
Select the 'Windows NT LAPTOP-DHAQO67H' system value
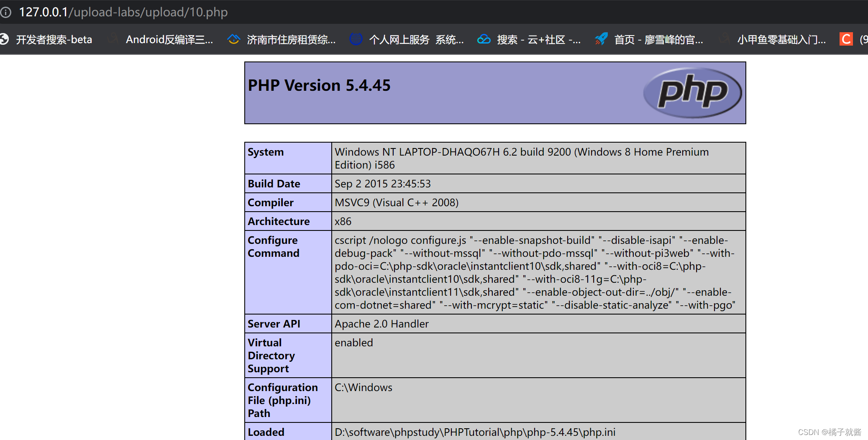click(x=522, y=159)
